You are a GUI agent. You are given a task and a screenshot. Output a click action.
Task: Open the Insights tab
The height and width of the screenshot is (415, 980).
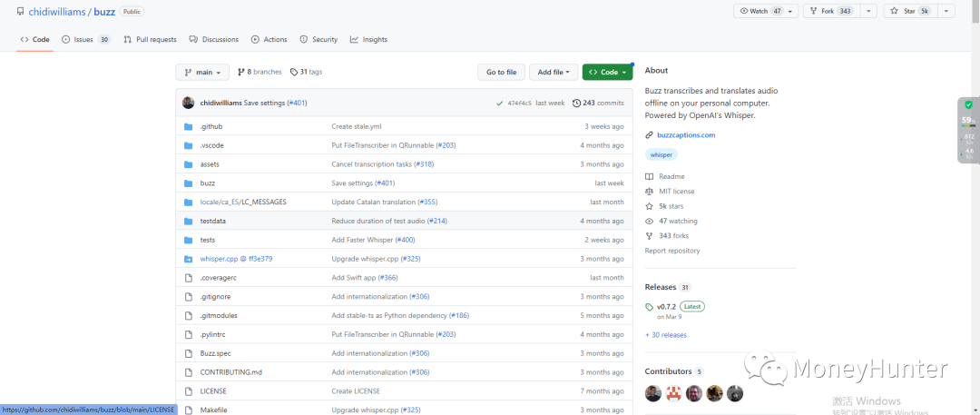point(368,39)
